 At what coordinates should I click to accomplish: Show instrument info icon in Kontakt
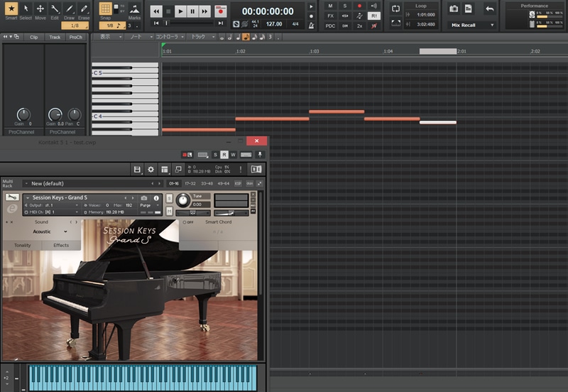(156, 198)
